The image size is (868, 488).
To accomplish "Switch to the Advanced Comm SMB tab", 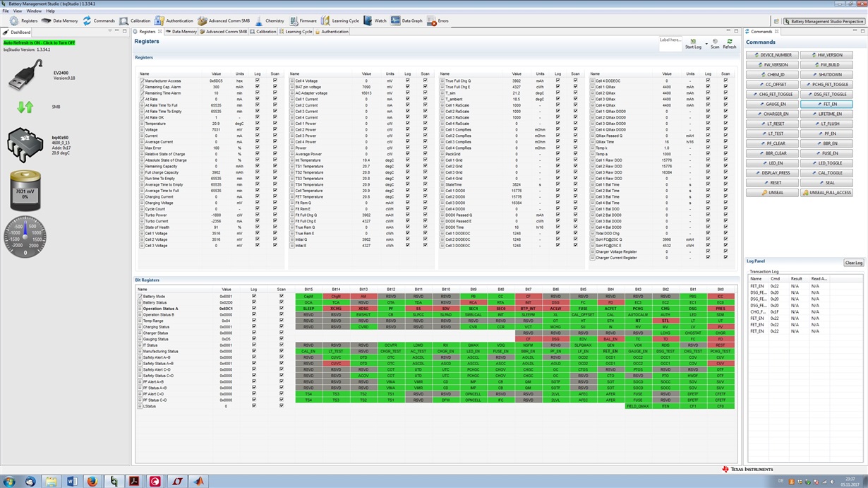I will tap(224, 32).
